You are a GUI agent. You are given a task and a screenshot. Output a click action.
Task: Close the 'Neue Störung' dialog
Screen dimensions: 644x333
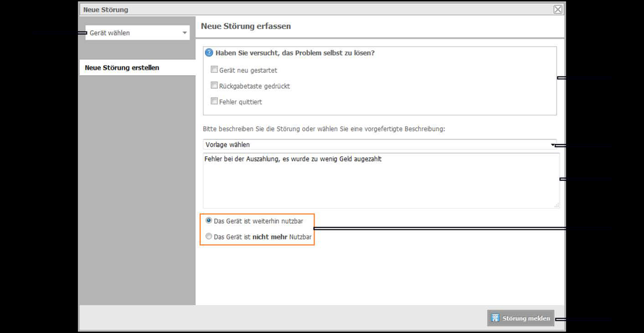(557, 9)
